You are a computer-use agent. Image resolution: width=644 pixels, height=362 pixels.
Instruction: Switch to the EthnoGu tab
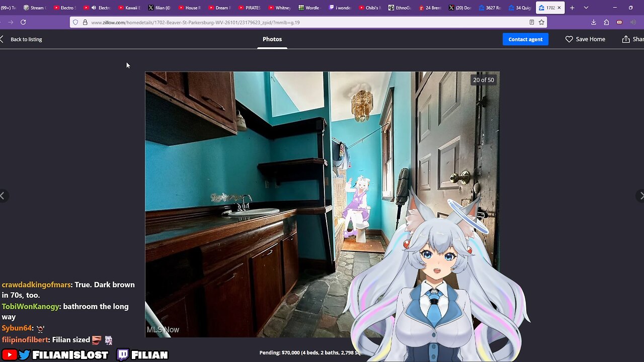[x=399, y=8]
